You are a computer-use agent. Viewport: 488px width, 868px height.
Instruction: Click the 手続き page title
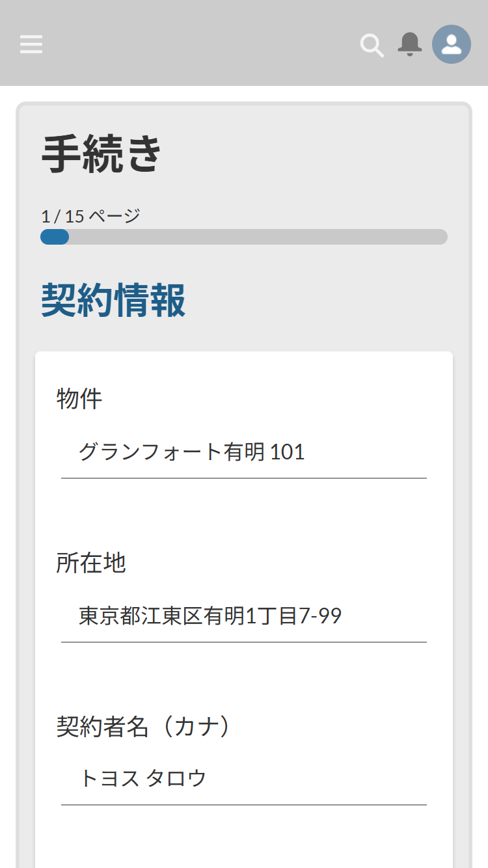coord(102,155)
